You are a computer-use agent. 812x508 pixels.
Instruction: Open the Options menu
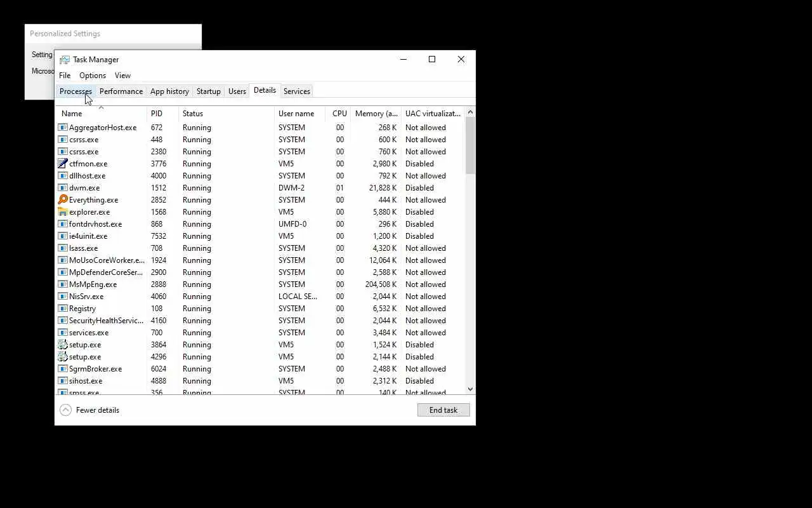click(x=93, y=76)
